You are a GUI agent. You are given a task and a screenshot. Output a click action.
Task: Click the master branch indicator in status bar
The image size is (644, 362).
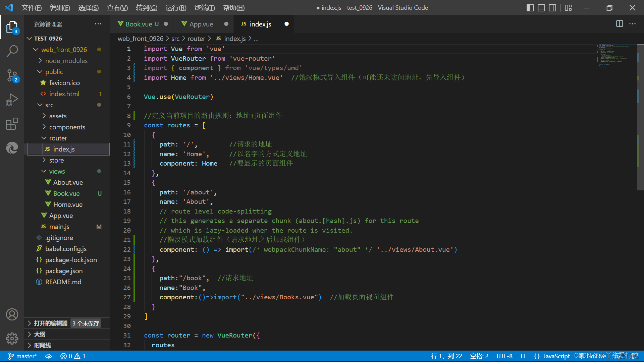pos(22,356)
